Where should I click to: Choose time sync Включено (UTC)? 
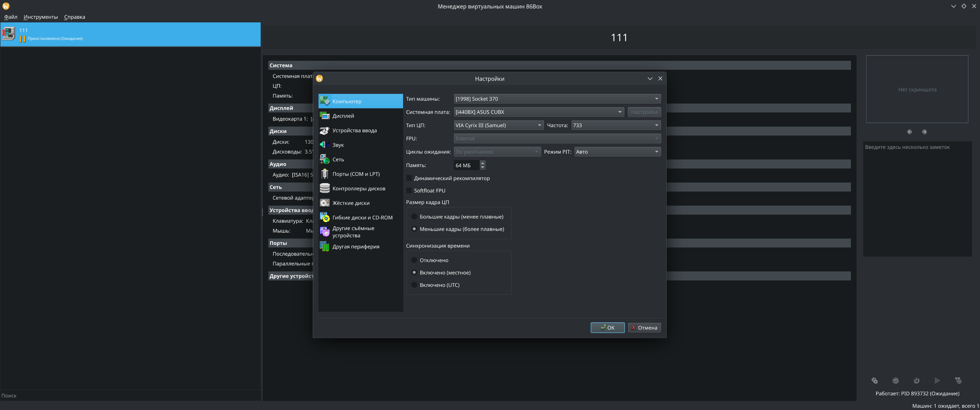414,285
